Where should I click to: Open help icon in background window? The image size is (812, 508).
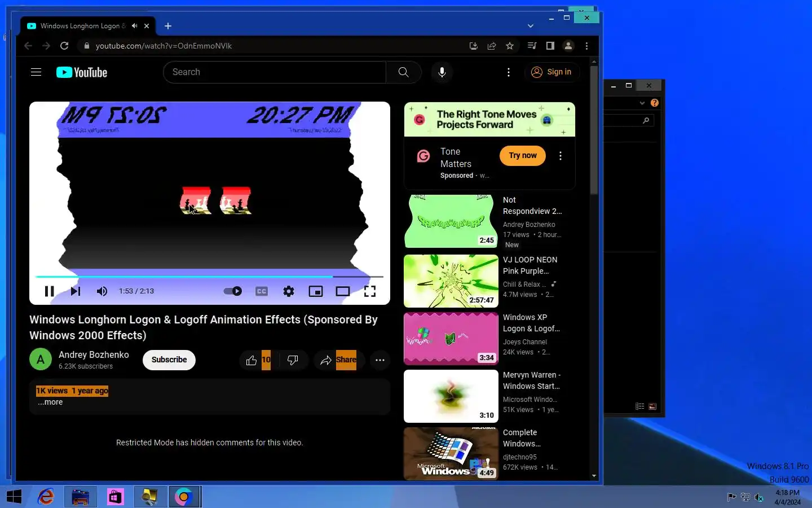point(654,103)
